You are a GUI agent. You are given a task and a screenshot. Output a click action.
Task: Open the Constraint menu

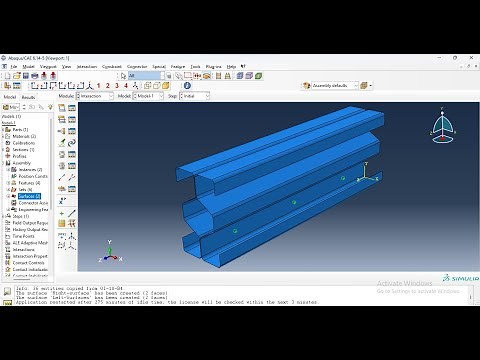[112, 67]
